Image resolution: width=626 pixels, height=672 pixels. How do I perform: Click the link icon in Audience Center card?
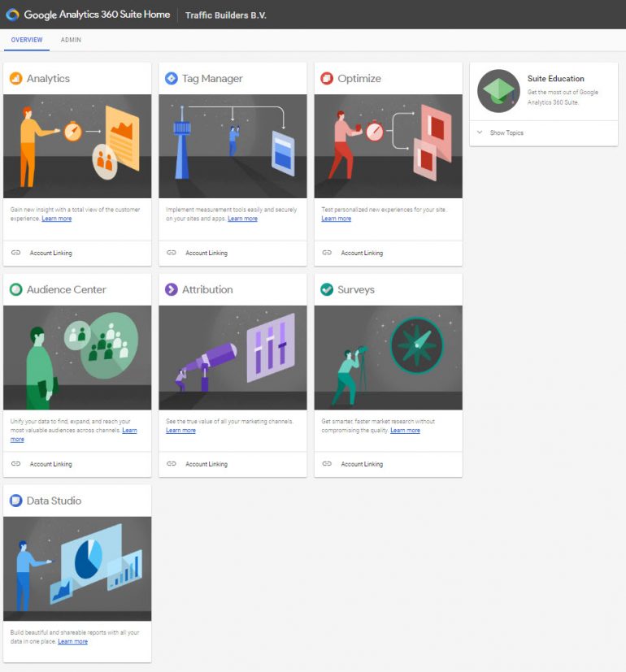click(x=16, y=464)
